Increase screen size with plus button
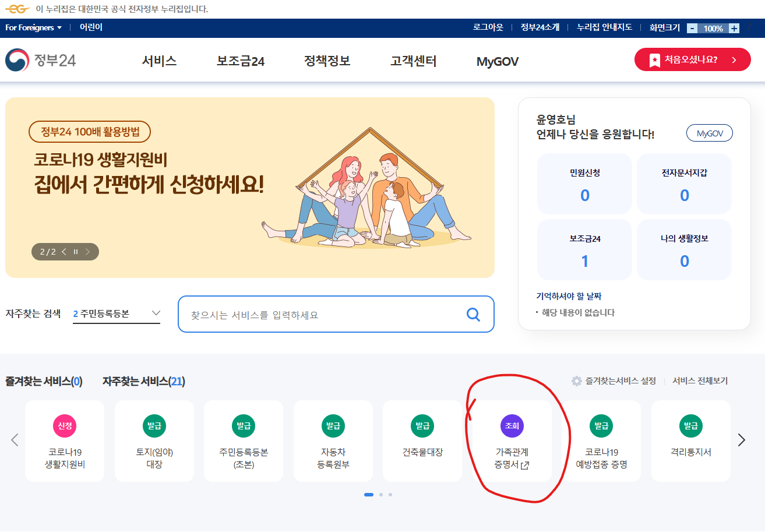765x532 pixels. (734, 28)
